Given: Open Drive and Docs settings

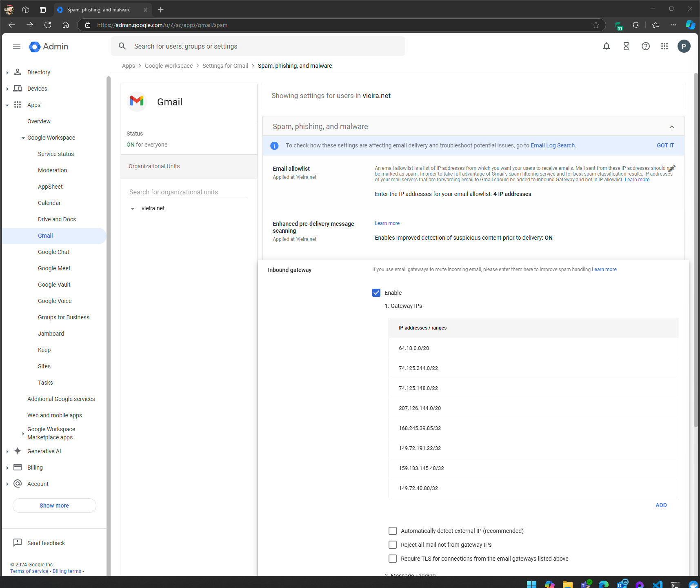Looking at the screenshot, I should [57, 219].
